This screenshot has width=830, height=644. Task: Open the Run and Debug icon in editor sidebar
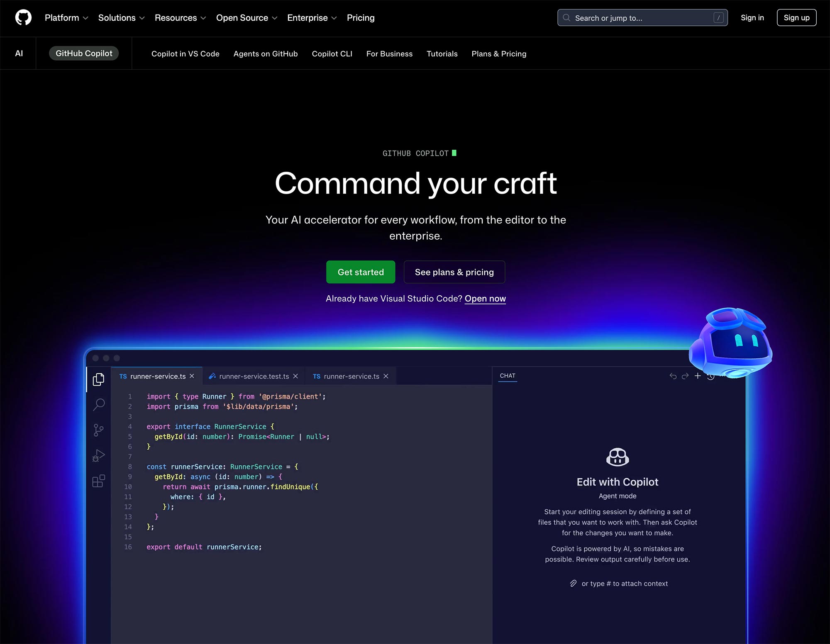tap(99, 455)
